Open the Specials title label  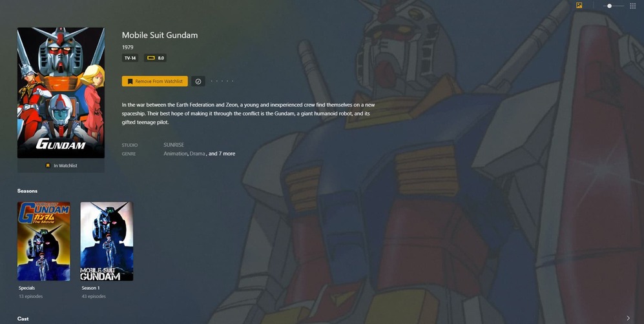(x=26, y=288)
